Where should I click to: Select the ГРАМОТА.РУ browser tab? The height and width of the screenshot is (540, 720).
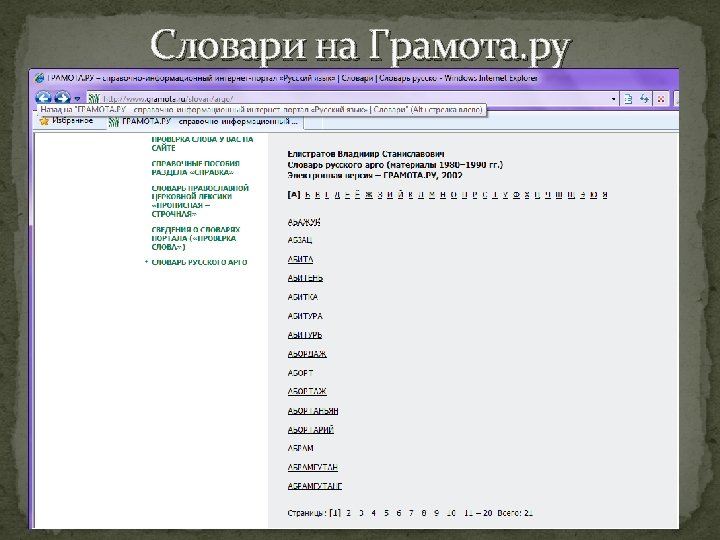204,122
